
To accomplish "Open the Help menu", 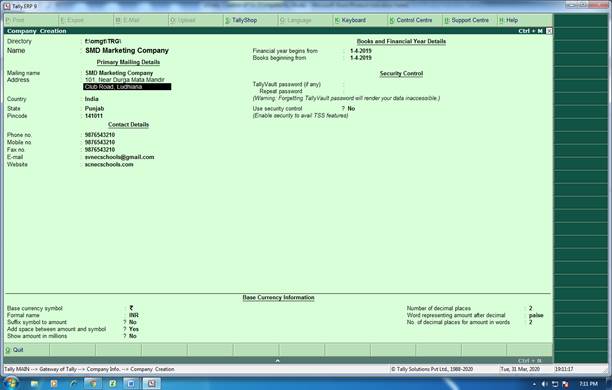I will pos(509,20).
